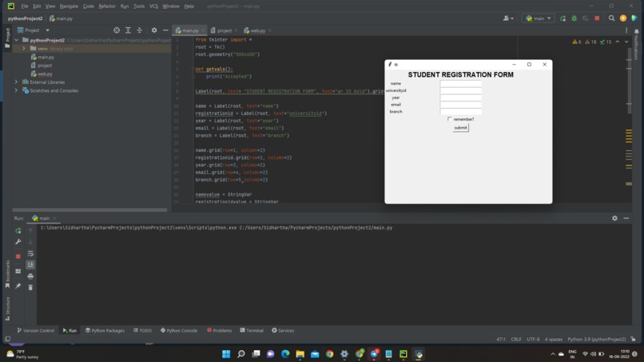Click the Debug main bug icon
This screenshot has width=644, height=362.
574,18
